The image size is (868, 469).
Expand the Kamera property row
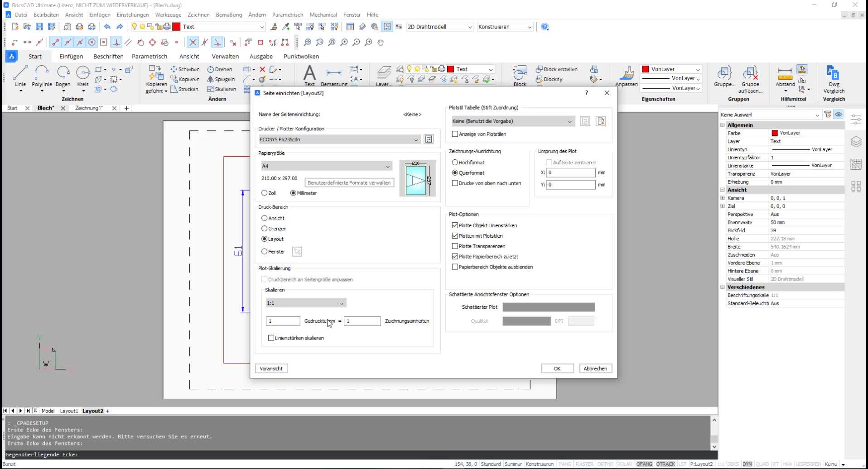723,198
